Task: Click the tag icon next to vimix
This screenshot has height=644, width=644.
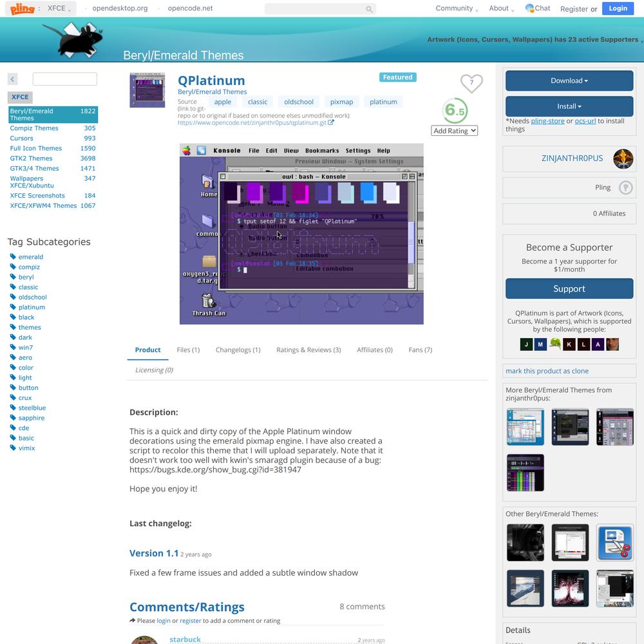Action: coord(13,448)
